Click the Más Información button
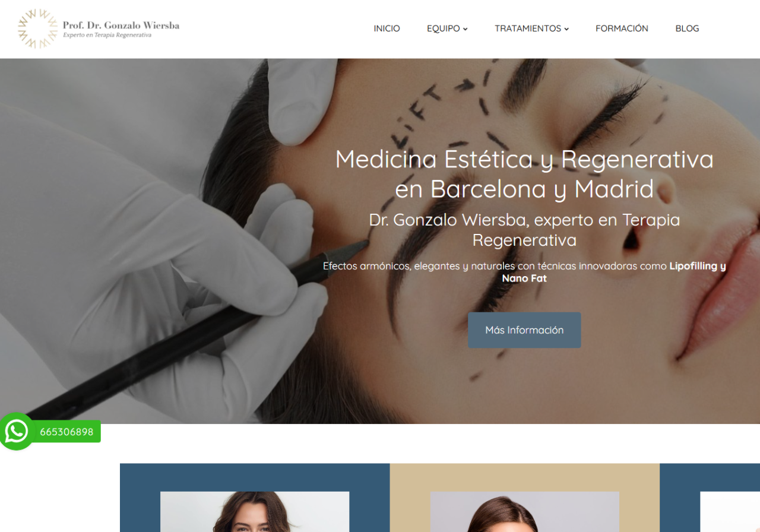760x532 pixels. pyautogui.click(x=524, y=330)
